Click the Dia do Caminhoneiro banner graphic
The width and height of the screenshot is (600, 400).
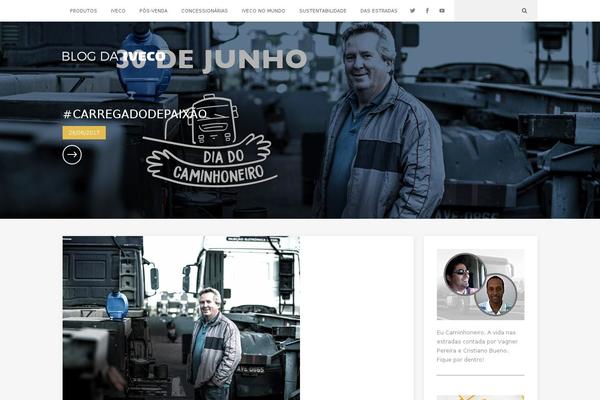210,141
